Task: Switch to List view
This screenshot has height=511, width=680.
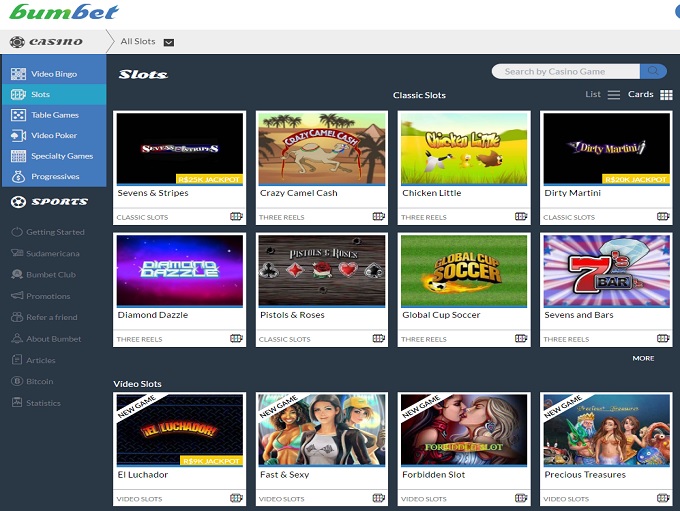Action: pos(602,95)
